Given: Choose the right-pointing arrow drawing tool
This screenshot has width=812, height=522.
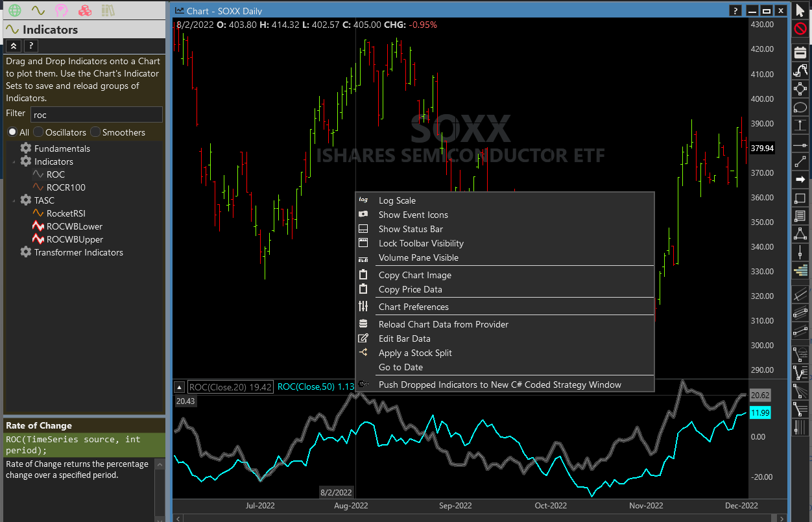Looking at the screenshot, I should click(x=800, y=179).
